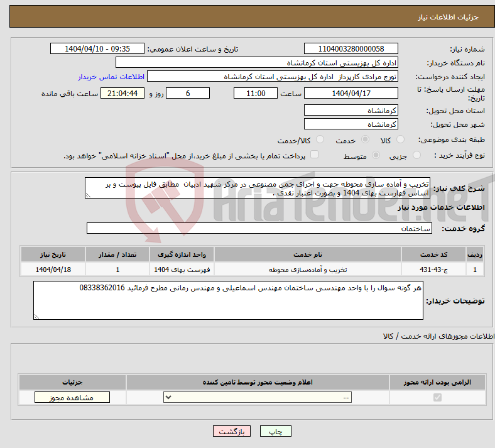This screenshot has width=495, height=448.
Task: Click the buyer organization name field
Action: 257,62
